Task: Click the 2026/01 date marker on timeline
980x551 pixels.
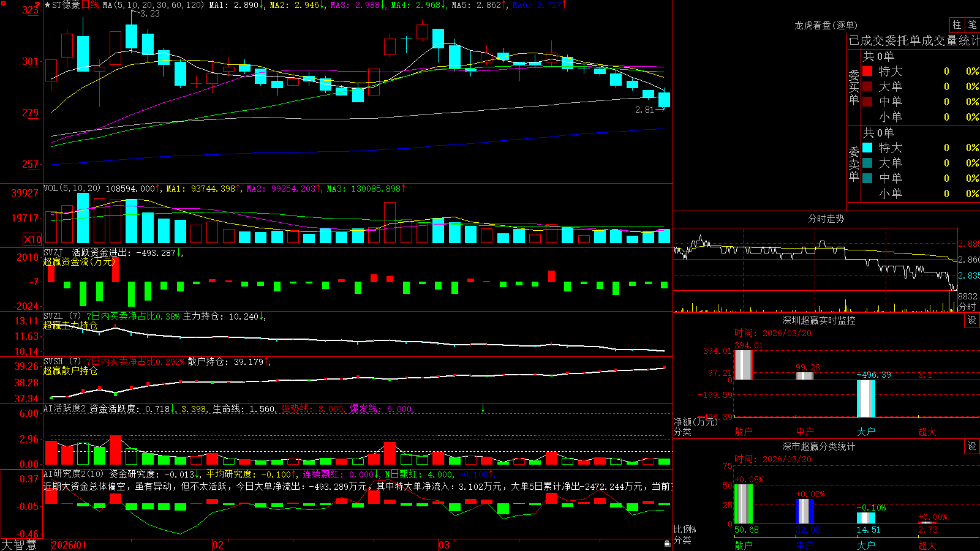Action: 69,545
